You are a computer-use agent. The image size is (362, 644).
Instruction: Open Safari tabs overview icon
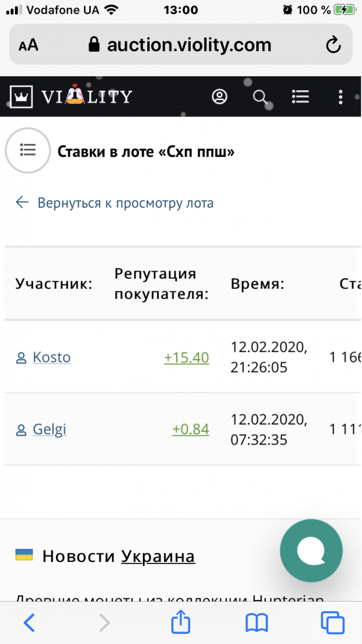[332, 623]
